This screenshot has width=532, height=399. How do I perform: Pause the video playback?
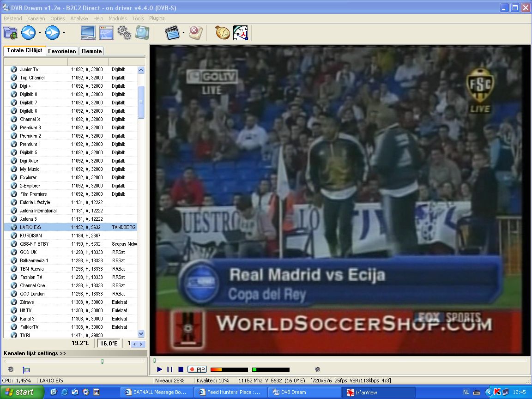pyautogui.click(x=170, y=369)
